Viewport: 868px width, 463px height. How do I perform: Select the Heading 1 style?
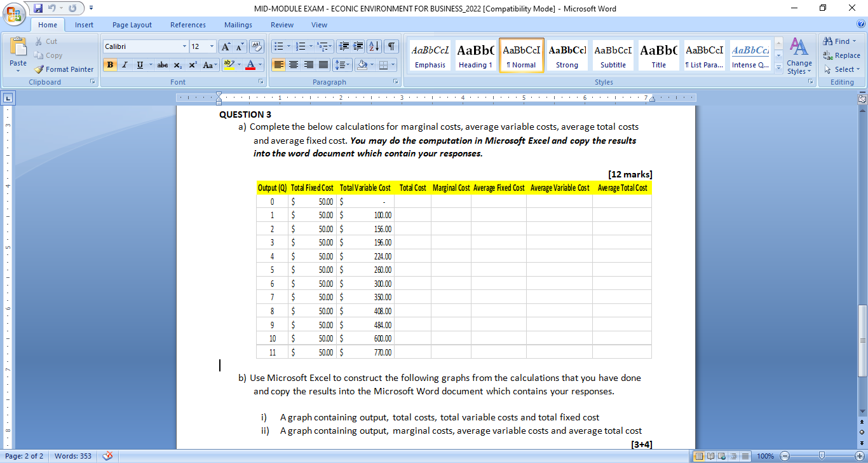click(475, 55)
